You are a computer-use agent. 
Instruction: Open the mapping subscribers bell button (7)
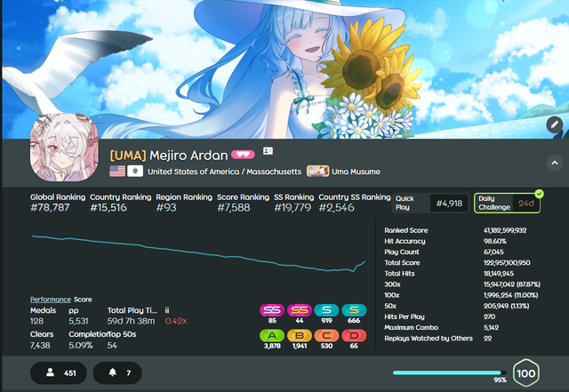117,372
